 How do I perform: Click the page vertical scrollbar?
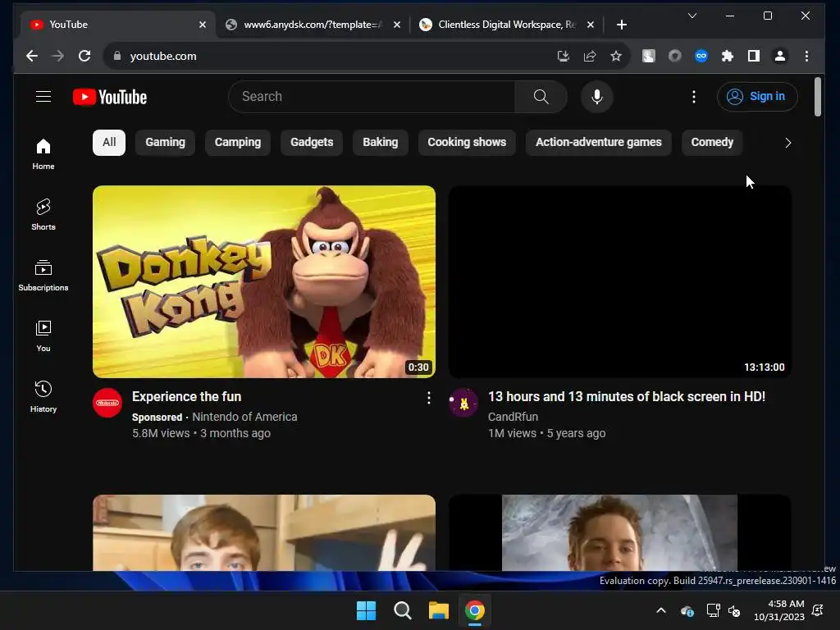coord(818,97)
